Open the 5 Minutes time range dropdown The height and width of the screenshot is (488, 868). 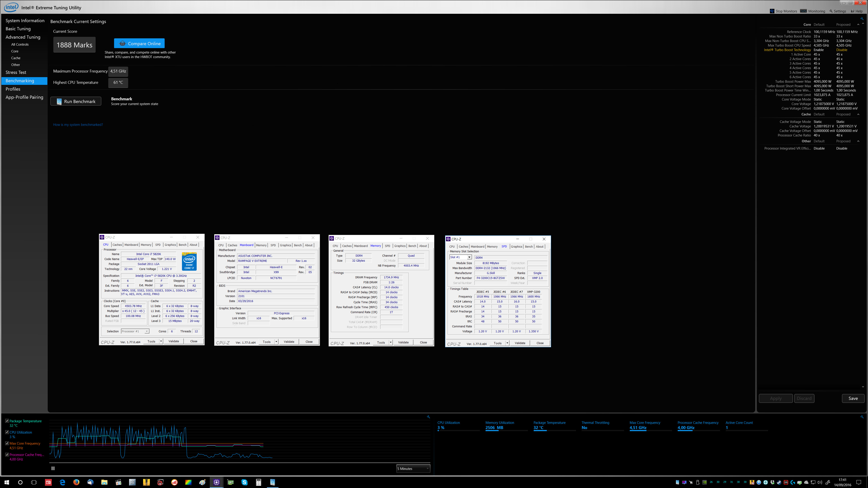413,469
